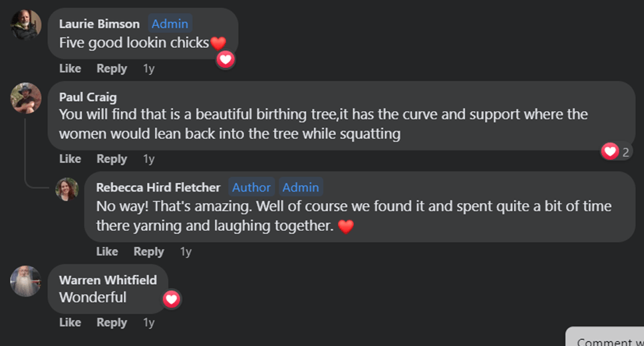Open Paul Craig's profile name link
This screenshot has width=644, height=346.
(x=88, y=97)
